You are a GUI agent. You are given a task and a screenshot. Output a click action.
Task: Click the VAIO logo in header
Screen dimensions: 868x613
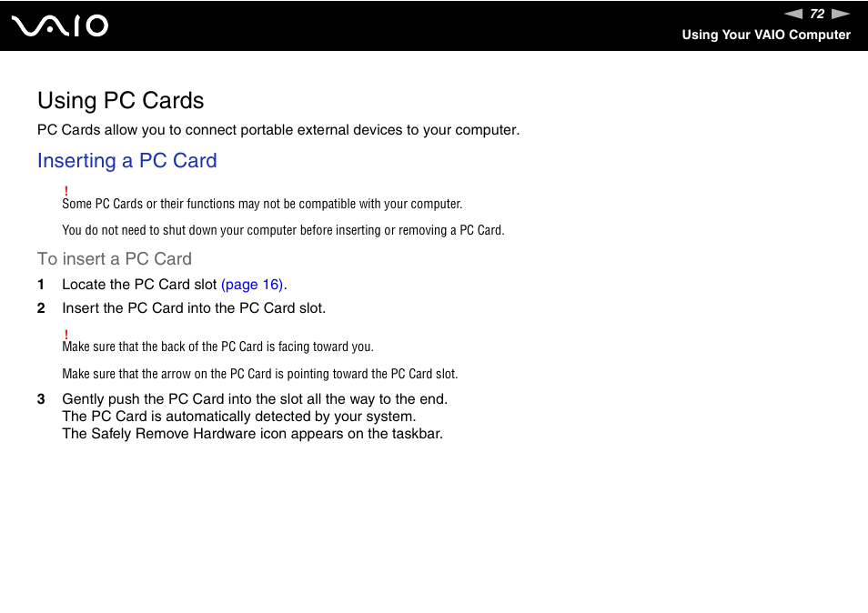[60, 26]
